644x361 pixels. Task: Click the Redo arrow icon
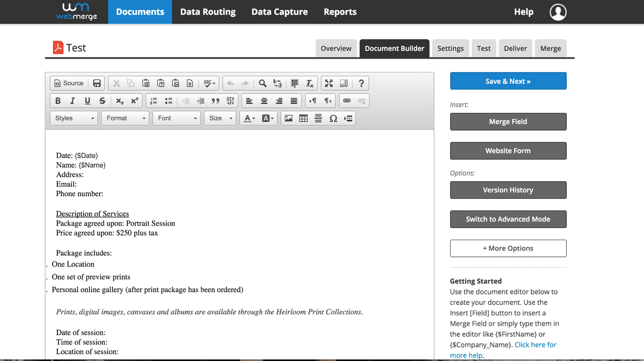(245, 83)
